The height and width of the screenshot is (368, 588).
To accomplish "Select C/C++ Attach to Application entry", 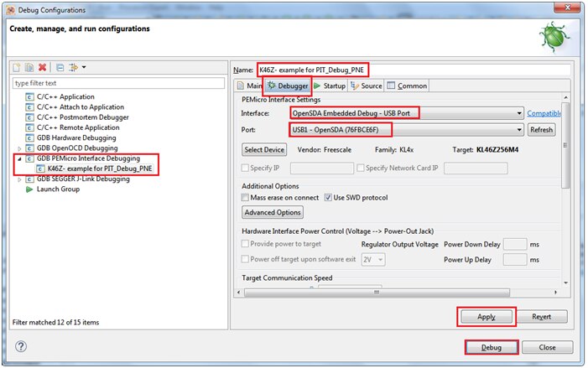I will coord(81,107).
